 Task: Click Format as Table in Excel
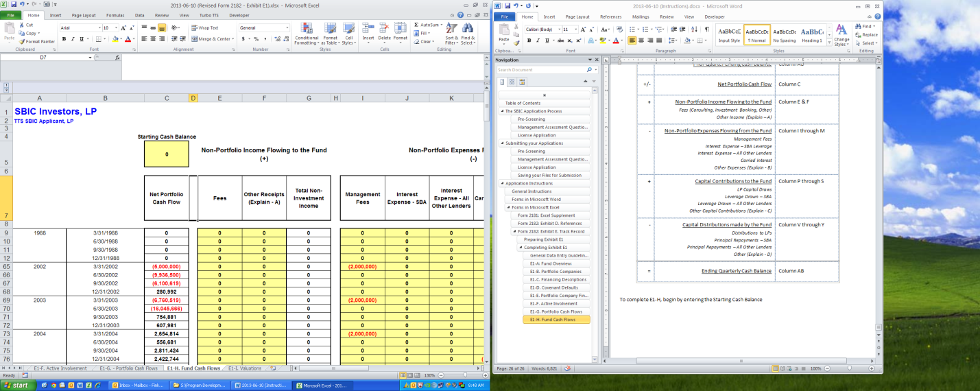coord(330,34)
